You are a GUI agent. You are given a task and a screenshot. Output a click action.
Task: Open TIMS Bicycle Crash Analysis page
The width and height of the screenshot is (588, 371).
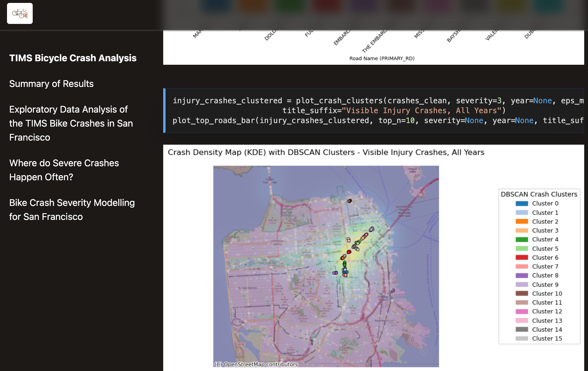73,58
